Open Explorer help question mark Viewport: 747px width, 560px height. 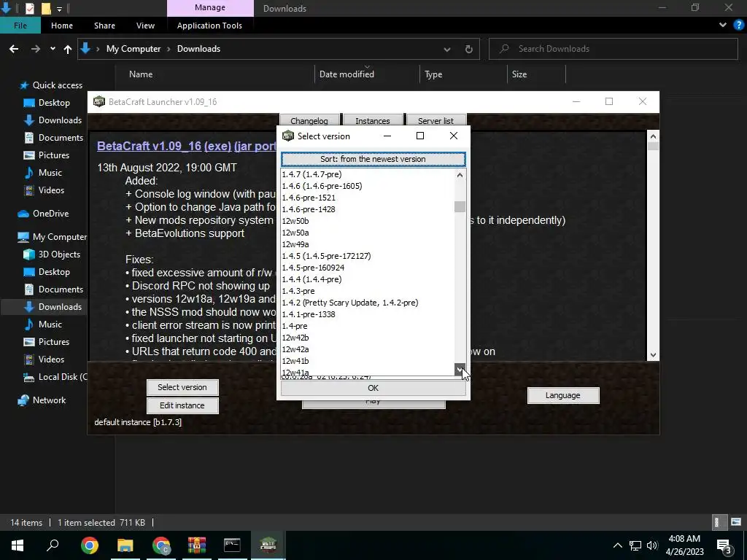tap(738, 25)
